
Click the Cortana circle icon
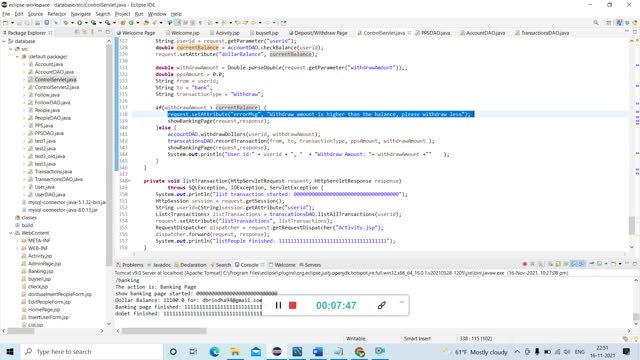pos(173,351)
